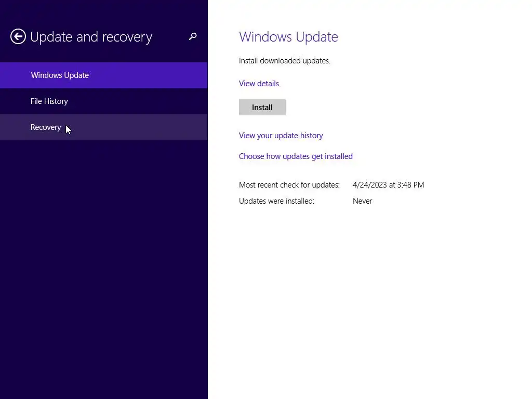Open View your update history link
The width and height of the screenshot is (532, 399).
[x=281, y=136]
